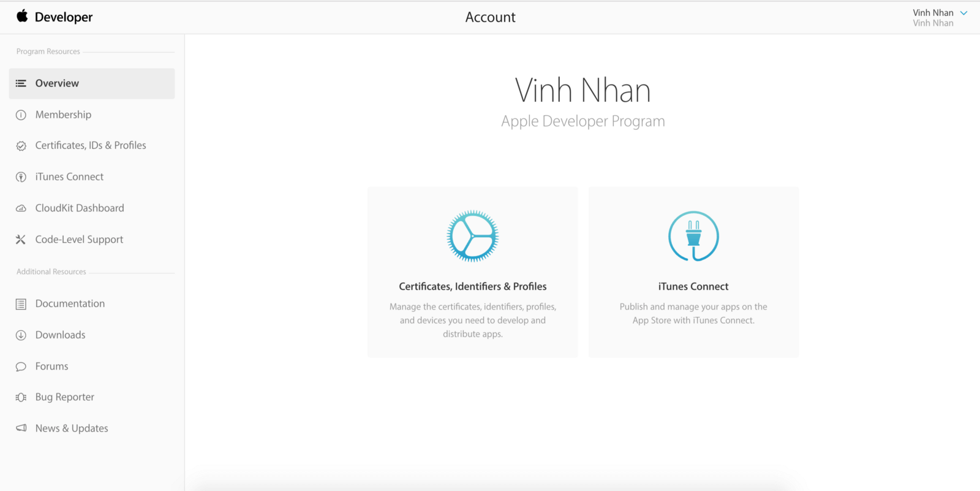Click the News & Updates megaphone icon
Viewport: 980px width, 491px height.
coord(21,428)
